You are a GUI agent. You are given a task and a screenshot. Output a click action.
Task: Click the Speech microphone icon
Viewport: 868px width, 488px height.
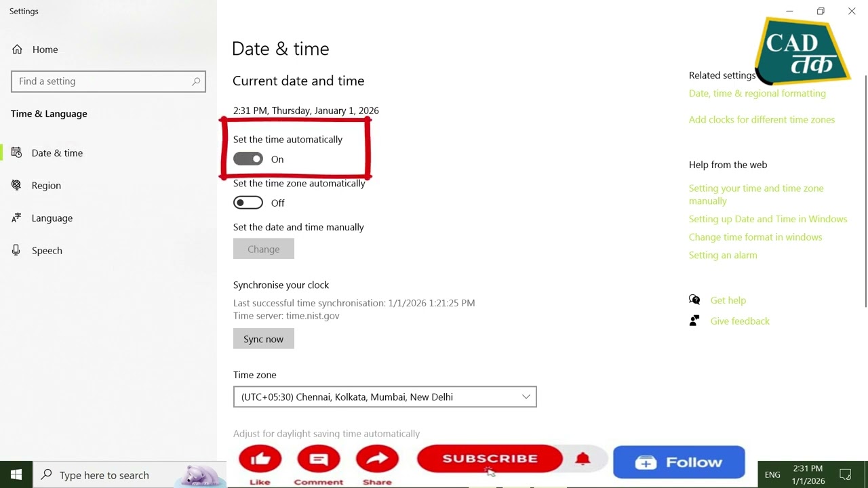pyautogui.click(x=17, y=251)
